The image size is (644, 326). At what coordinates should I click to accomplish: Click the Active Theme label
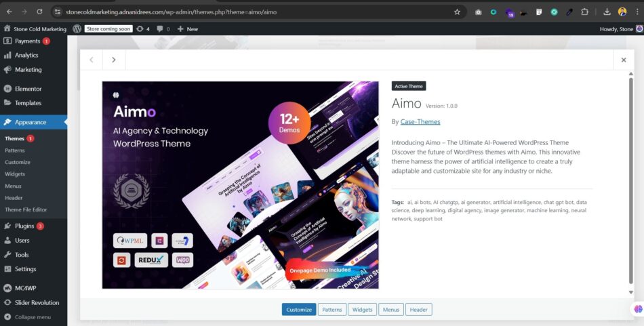[409, 86]
